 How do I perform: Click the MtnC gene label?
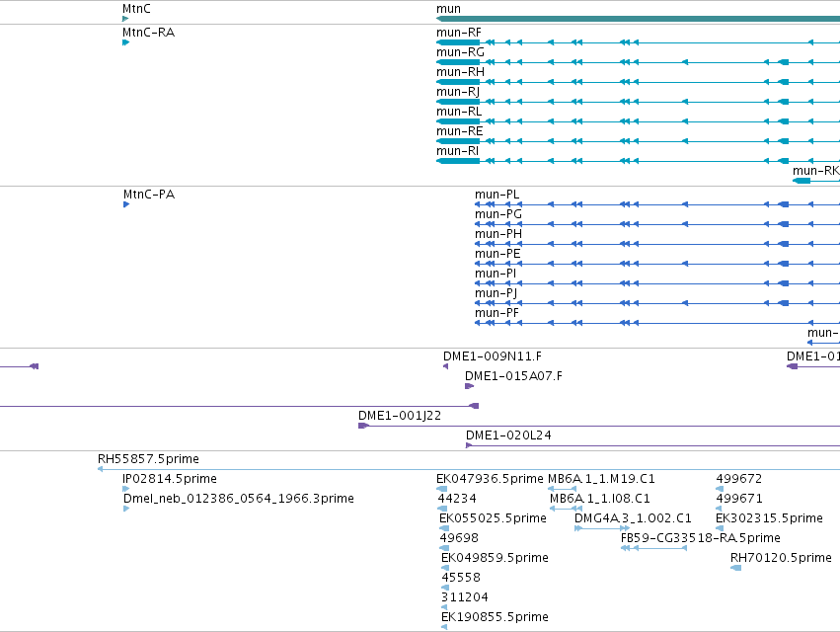click(136, 9)
